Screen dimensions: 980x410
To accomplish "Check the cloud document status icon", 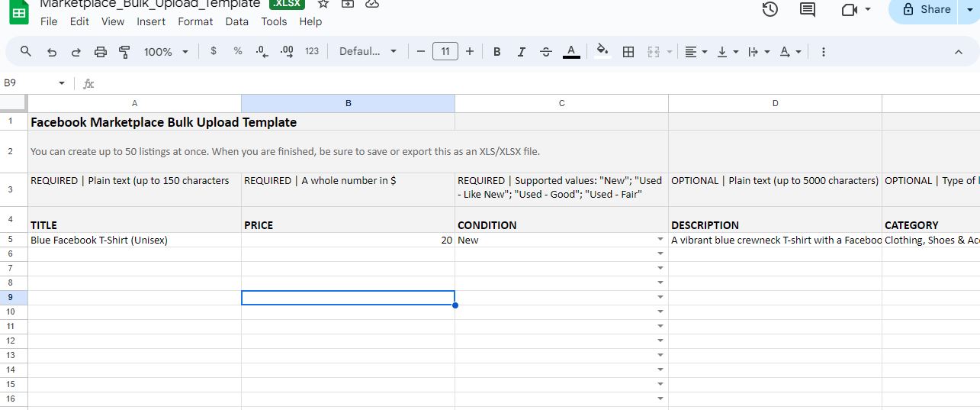I will click(x=371, y=4).
